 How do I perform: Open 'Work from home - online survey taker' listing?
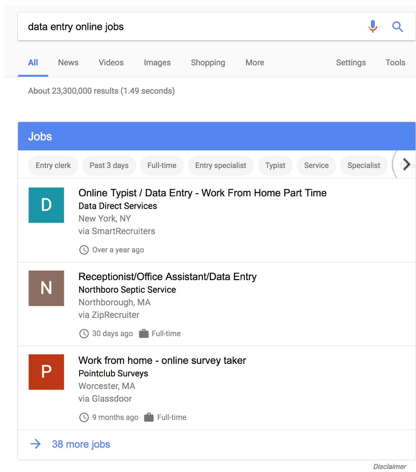pyautogui.click(x=162, y=360)
